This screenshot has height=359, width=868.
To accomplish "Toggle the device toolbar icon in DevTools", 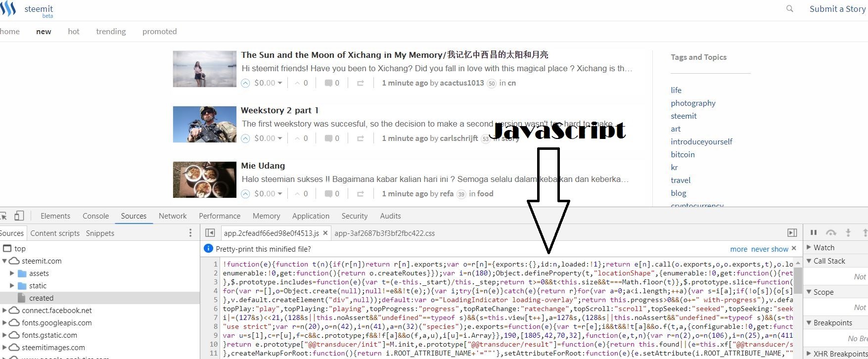I will coord(19,216).
